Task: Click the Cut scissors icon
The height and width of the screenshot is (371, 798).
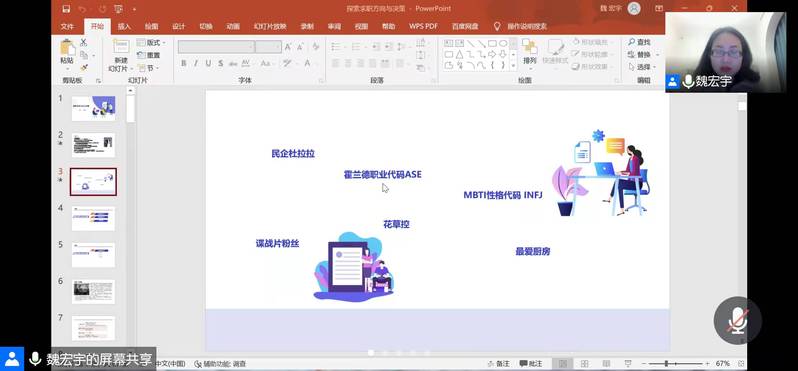Action: tap(83, 42)
